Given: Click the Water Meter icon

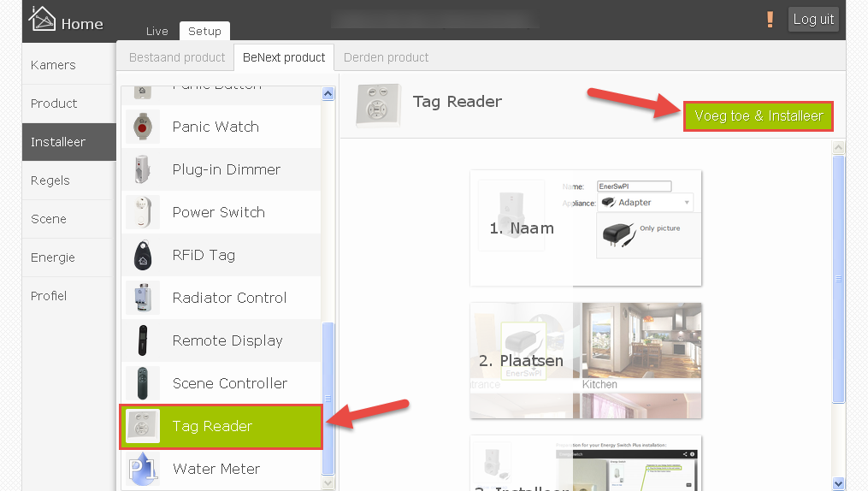Looking at the screenshot, I should (x=143, y=469).
